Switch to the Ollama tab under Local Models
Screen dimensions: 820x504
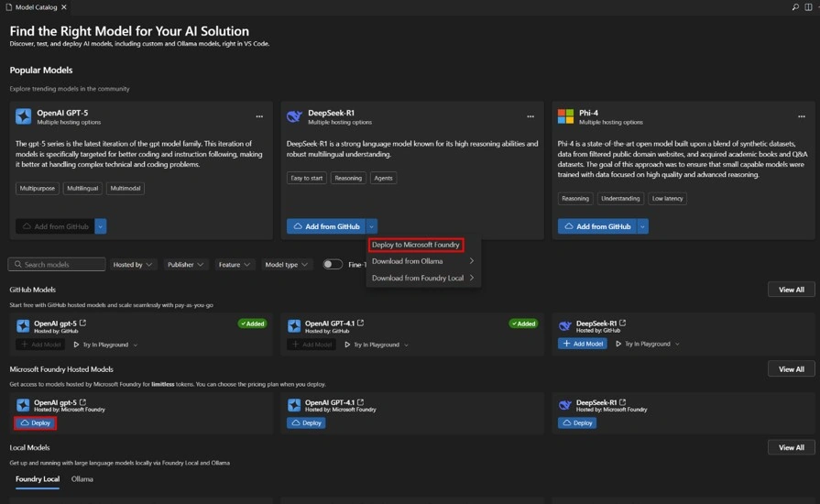(x=82, y=479)
